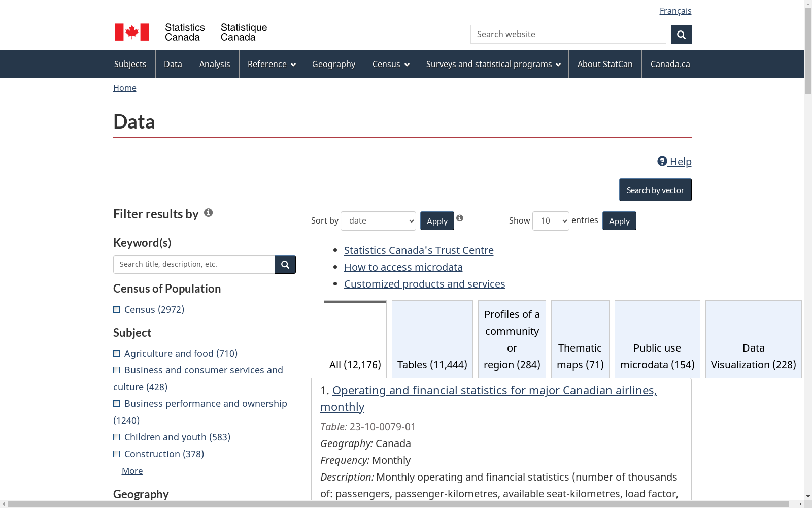This screenshot has height=508, width=812.
Task: Open Canada.ca menu item
Action: pos(670,64)
